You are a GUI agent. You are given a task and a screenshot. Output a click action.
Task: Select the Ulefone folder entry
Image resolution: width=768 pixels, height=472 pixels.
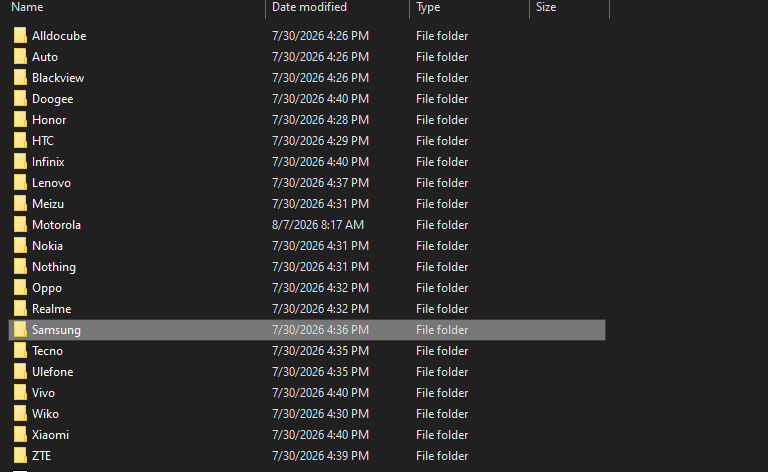click(307, 372)
